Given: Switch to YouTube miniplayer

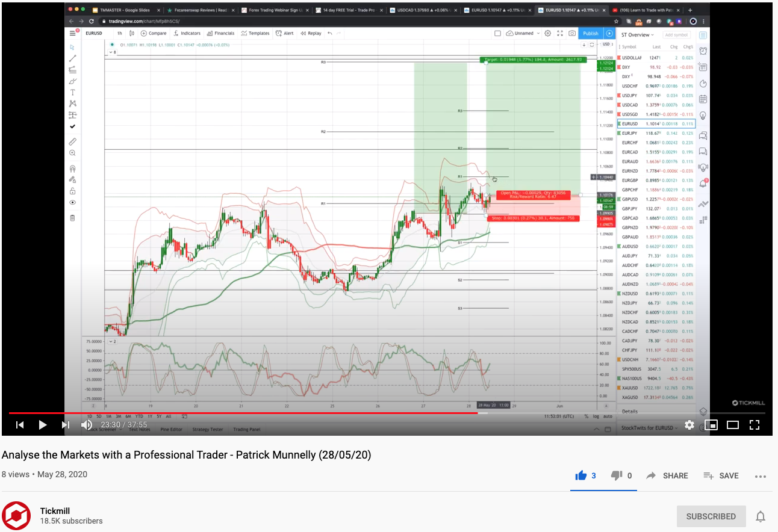Looking at the screenshot, I should click(711, 425).
